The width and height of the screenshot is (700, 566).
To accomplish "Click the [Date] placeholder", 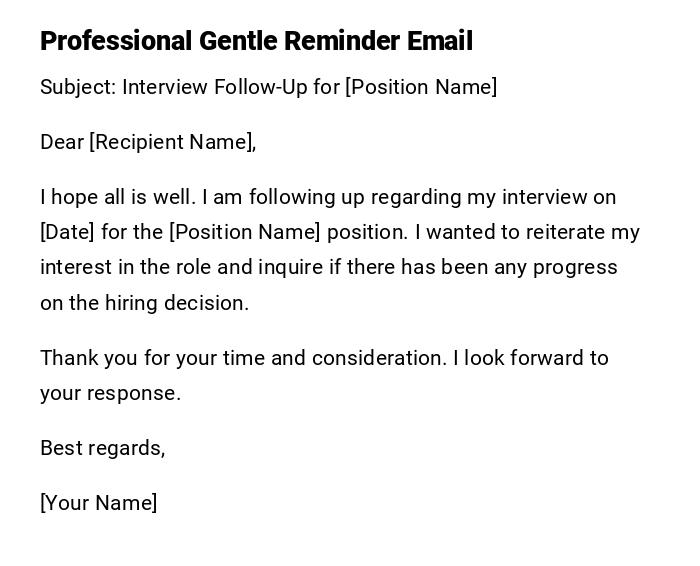I will point(67,232).
